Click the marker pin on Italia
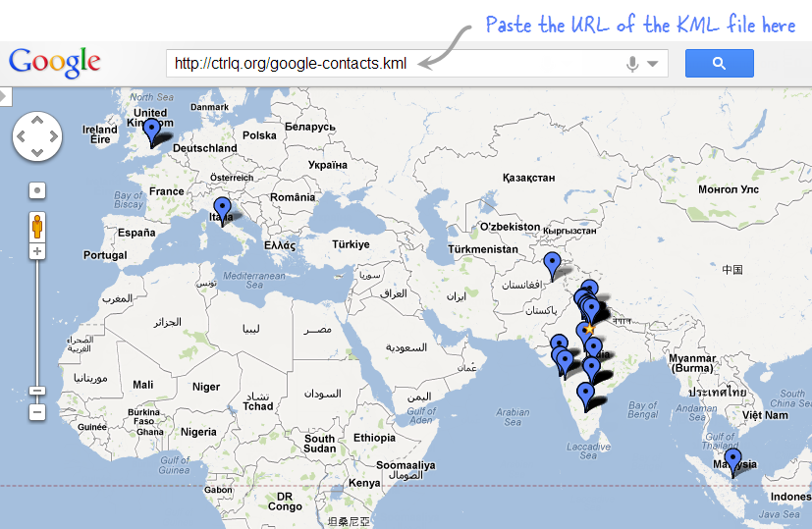The width and height of the screenshot is (812, 529). point(222,211)
